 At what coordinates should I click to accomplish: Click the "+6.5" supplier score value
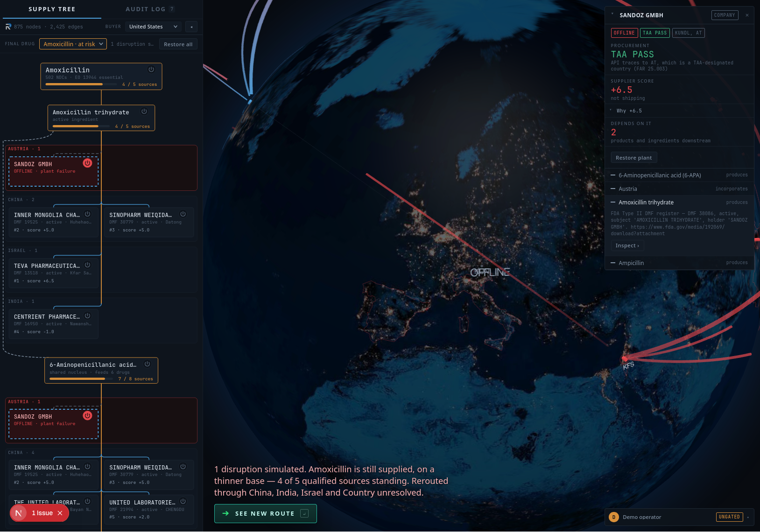coord(621,90)
